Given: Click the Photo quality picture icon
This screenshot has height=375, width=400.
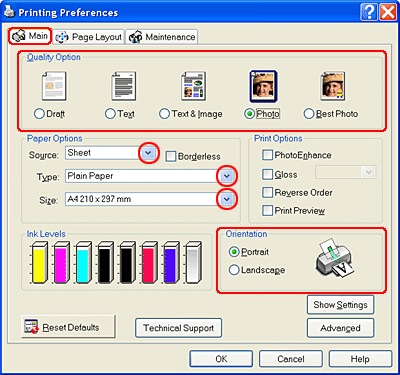Looking at the screenshot, I should (x=263, y=86).
